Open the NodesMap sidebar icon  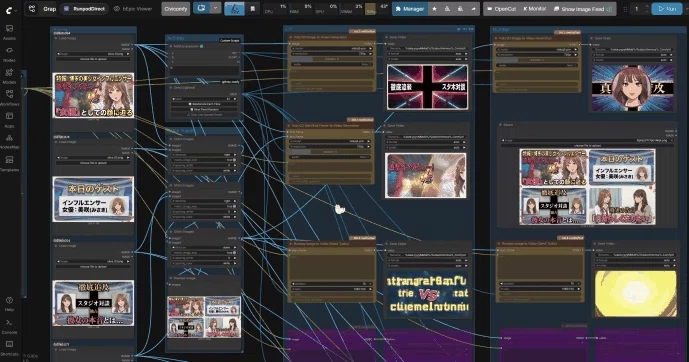(x=9, y=141)
